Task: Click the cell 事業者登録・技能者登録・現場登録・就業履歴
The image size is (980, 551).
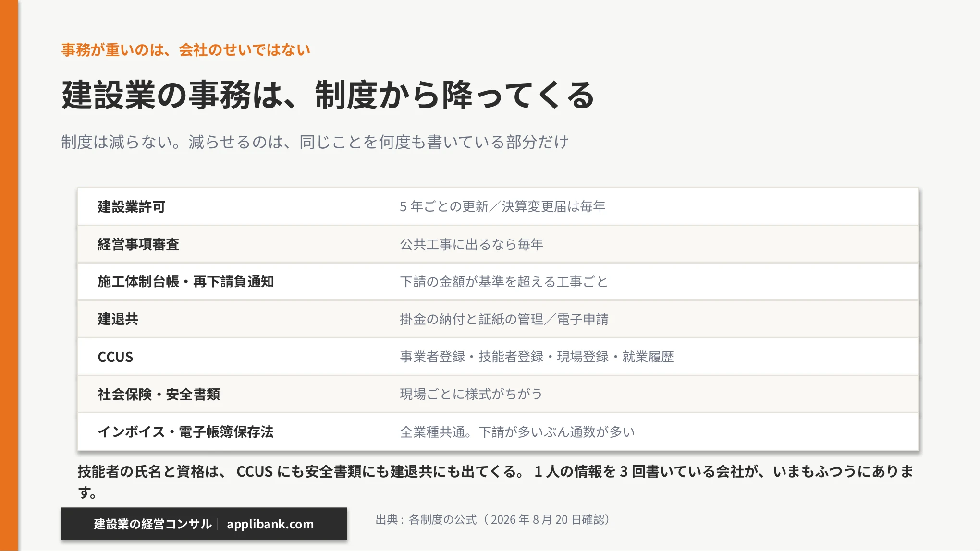Action: (x=537, y=357)
